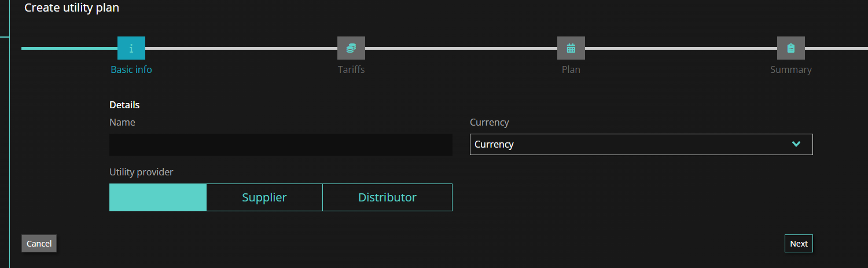Proceed with the Next button
Image resolution: width=868 pixels, height=268 pixels.
coord(799,244)
